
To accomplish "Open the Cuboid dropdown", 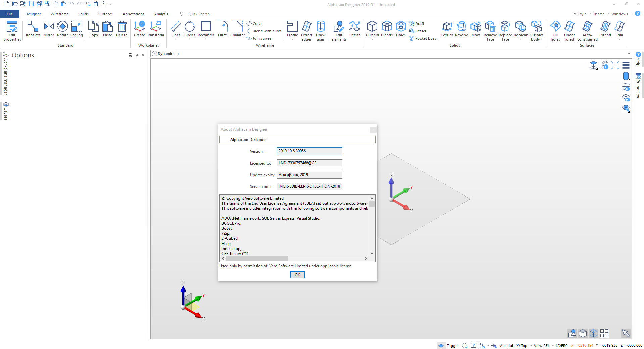I will 372,39.
